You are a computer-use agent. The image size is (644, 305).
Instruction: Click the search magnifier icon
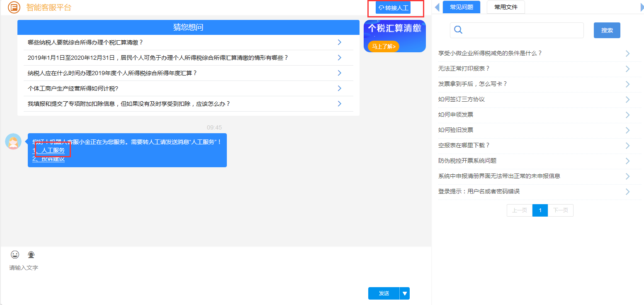click(x=458, y=30)
